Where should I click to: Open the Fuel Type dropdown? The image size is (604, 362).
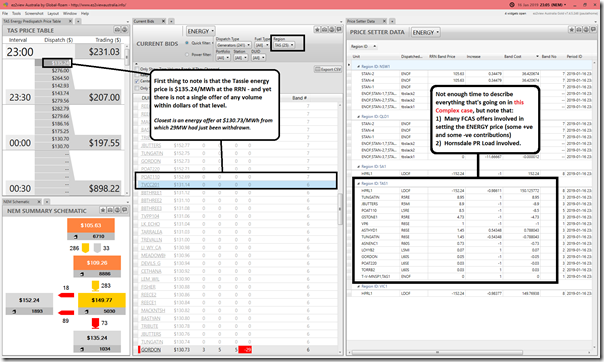point(262,45)
